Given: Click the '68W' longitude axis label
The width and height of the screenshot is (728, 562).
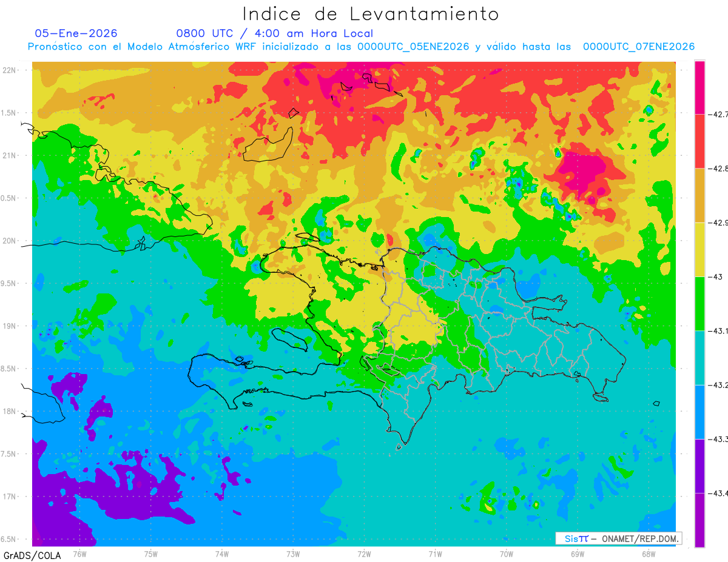Looking at the screenshot, I should pyautogui.click(x=648, y=554).
